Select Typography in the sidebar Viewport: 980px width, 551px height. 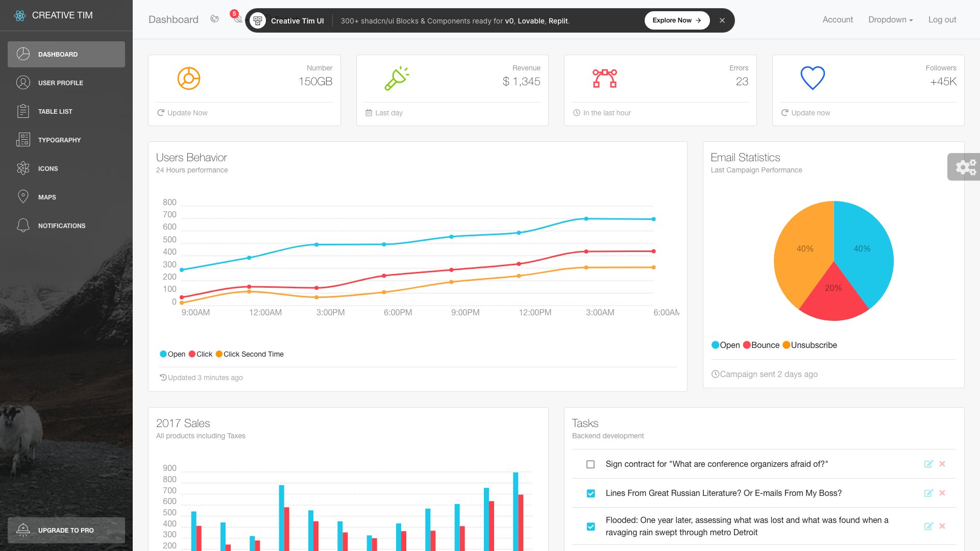(x=59, y=140)
